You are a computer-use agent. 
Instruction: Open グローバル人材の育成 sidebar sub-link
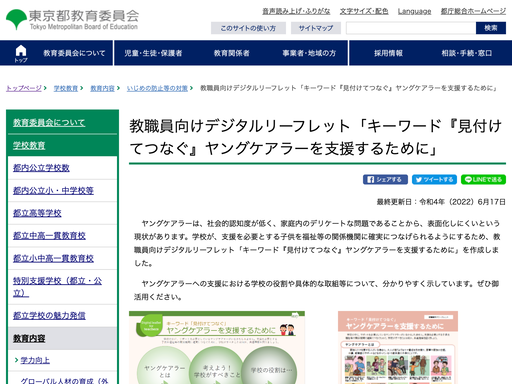point(64,380)
